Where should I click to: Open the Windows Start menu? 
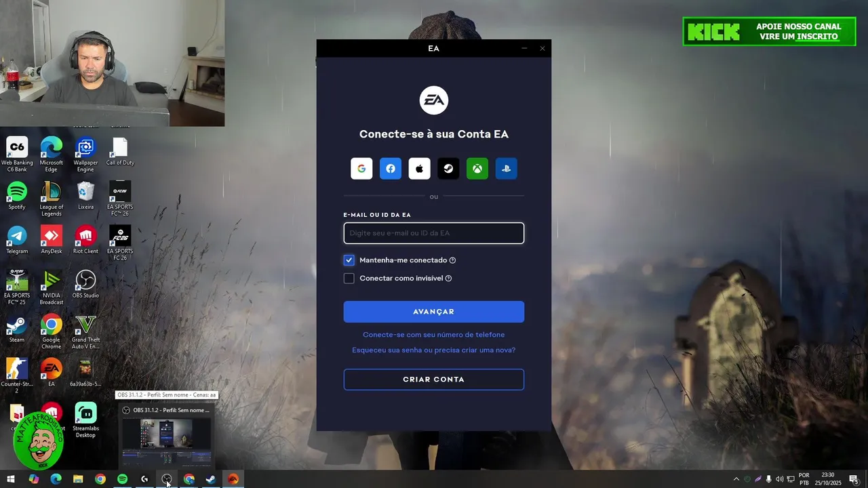tap(10, 479)
